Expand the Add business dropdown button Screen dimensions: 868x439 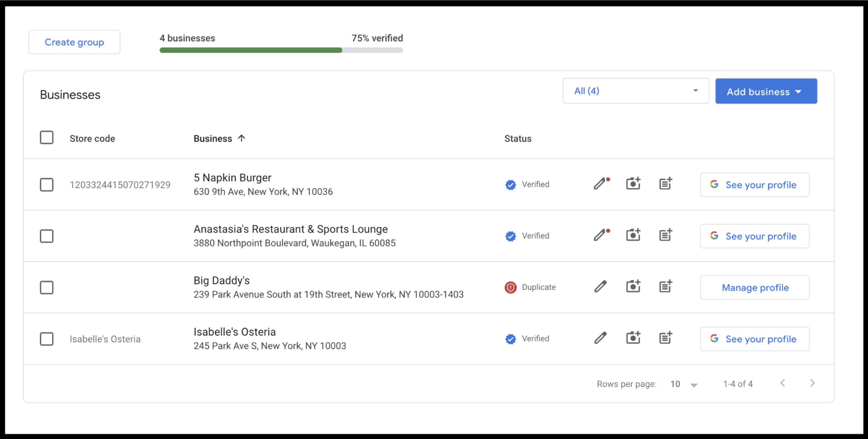(766, 91)
